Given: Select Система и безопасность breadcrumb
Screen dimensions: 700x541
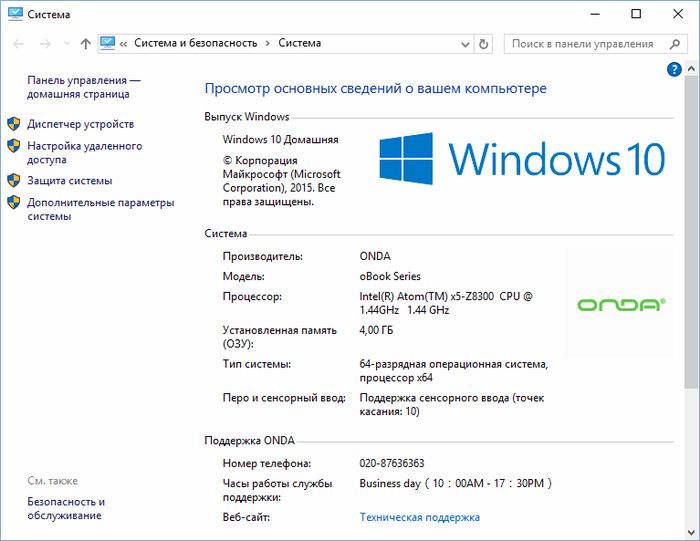Looking at the screenshot, I should 194,44.
